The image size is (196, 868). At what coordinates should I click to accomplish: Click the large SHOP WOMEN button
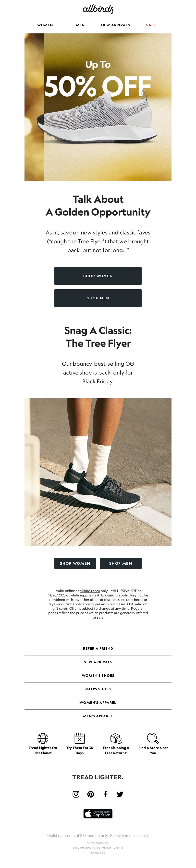point(98,276)
